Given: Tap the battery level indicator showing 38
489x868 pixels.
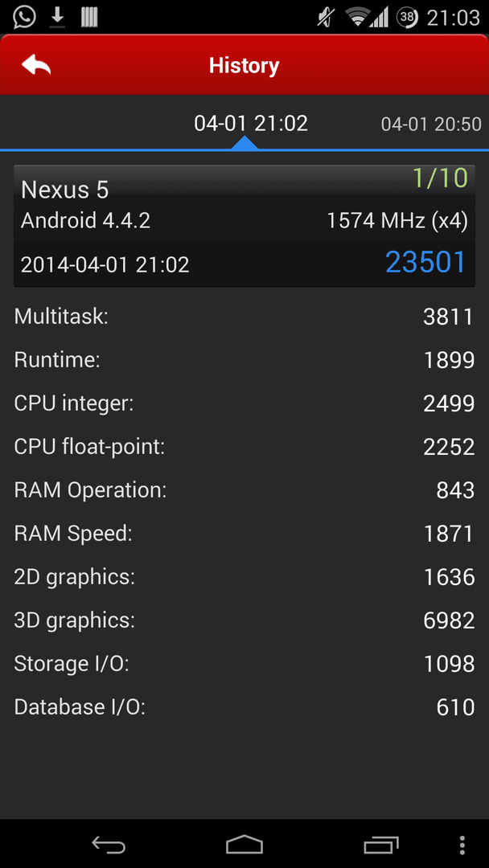Looking at the screenshot, I should (407, 18).
